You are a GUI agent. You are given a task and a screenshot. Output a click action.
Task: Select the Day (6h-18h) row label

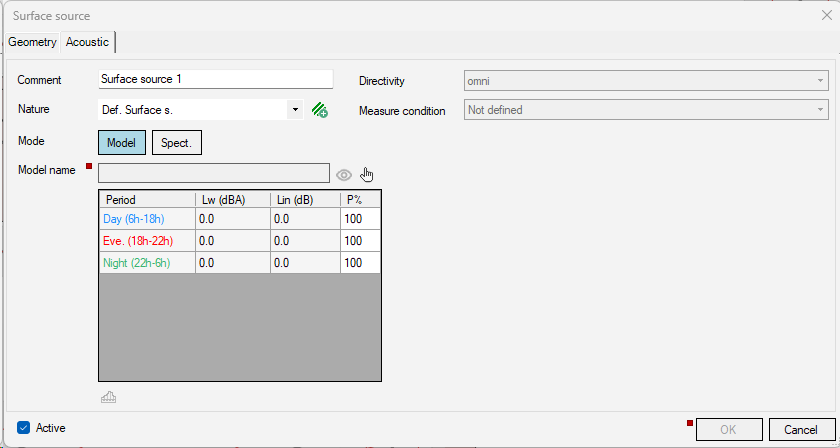(x=147, y=219)
